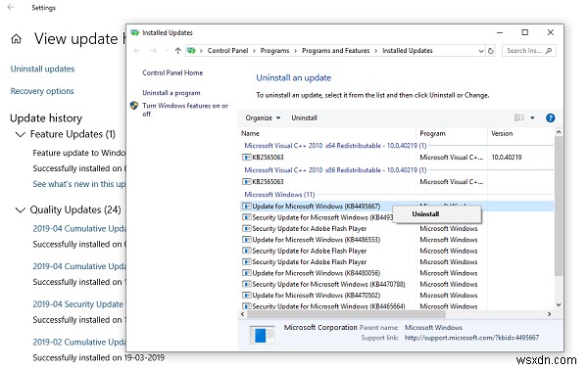Open the view options dropdown arrow
588x370 pixels.
coord(532,118)
